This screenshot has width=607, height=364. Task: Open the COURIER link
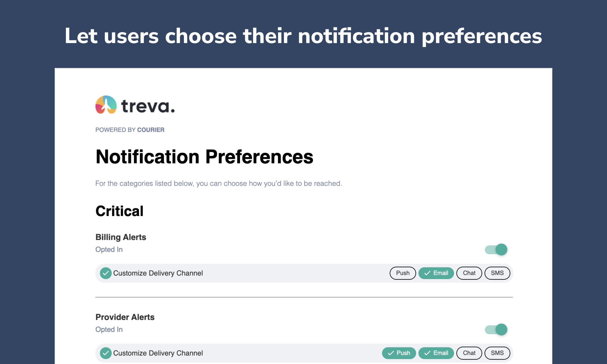point(151,130)
